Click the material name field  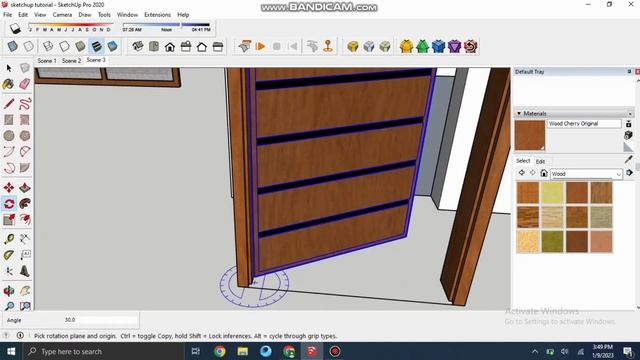coord(584,124)
